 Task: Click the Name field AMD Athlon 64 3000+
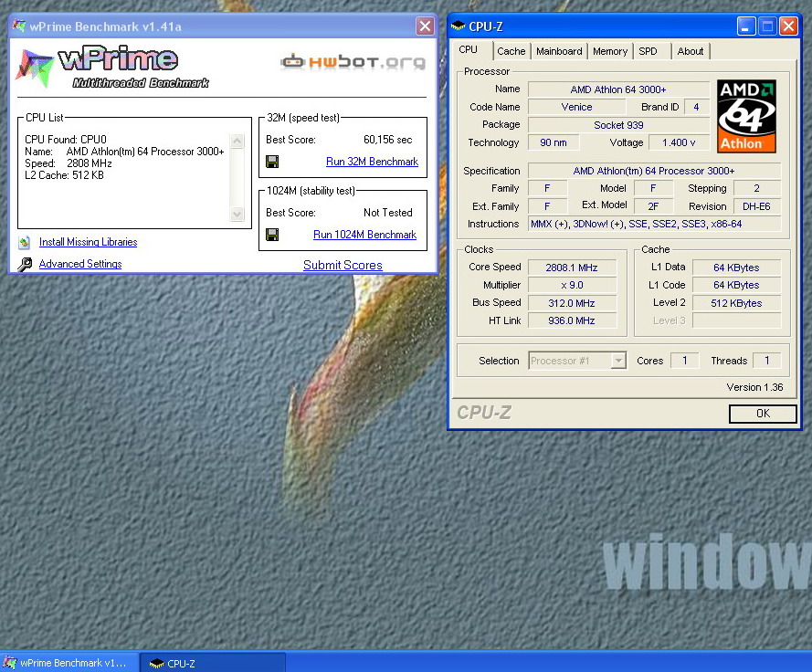pos(618,89)
